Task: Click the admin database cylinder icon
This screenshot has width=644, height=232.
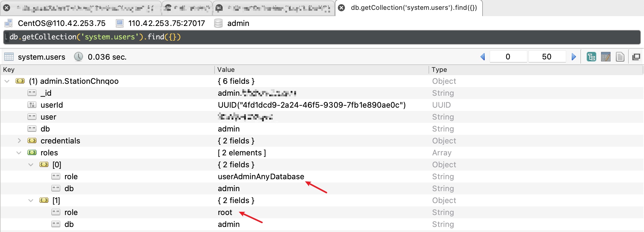Action: coord(218,23)
